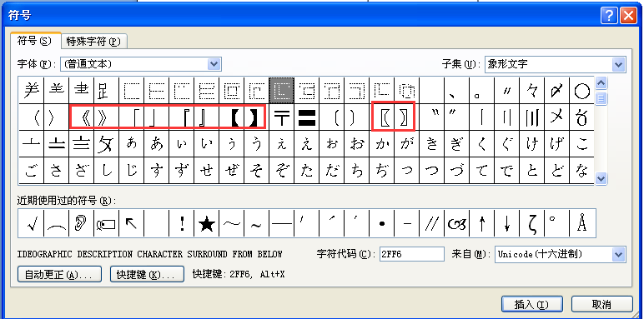Viewport: 644px width, 319px height.
Task: Pick the northwest arrow ↖ in recent symbols
Action: click(x=132, y=223)
